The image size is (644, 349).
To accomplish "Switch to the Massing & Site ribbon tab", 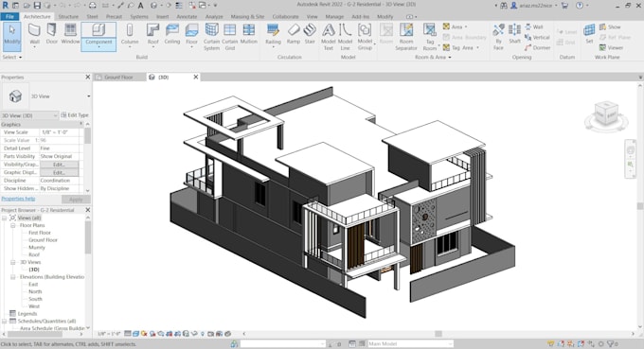I will (x=247, y=16).
